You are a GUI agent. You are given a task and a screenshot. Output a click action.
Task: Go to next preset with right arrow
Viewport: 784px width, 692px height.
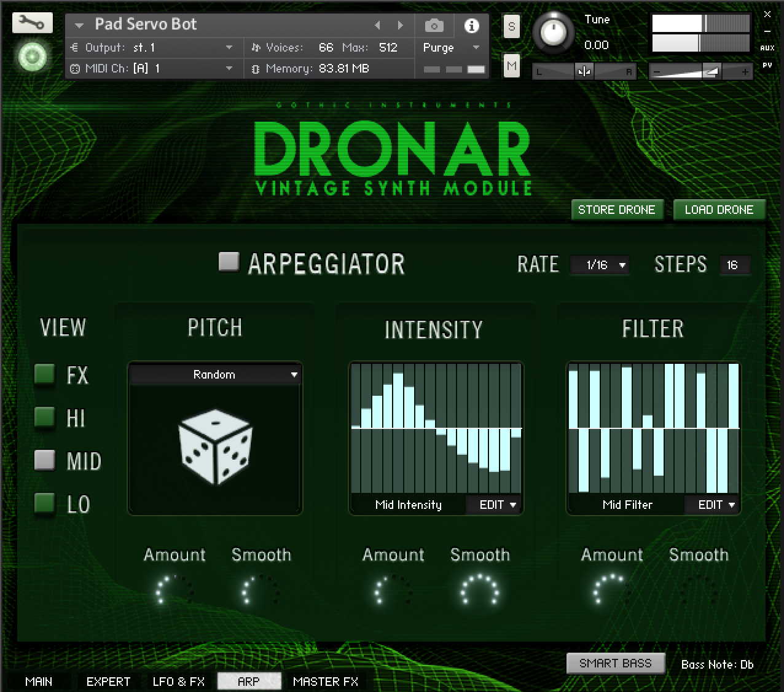[x=400, y=25]
